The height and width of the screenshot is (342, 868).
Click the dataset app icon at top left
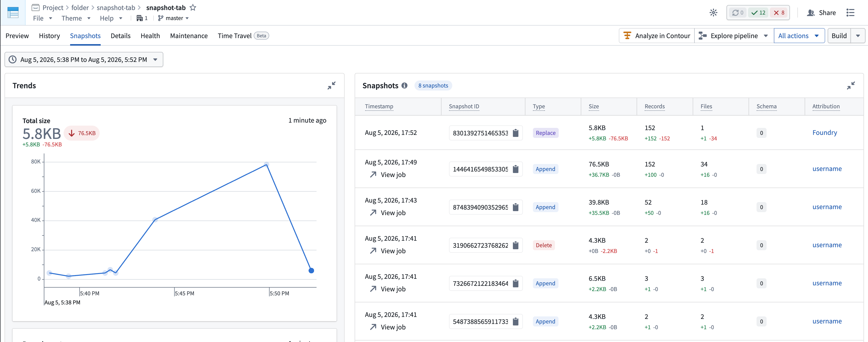click(x=13, y=13)
